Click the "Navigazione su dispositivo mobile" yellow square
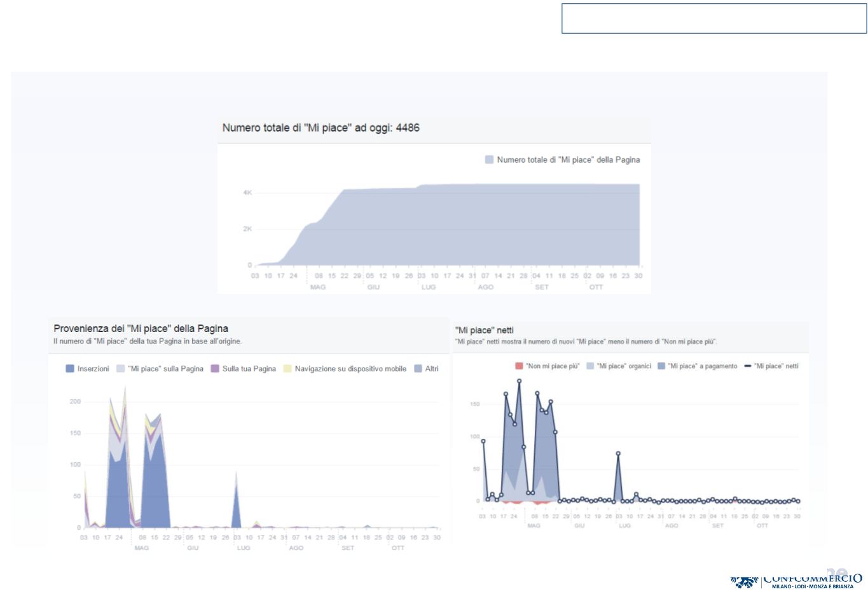868x601 pixels. coord(287,369)
